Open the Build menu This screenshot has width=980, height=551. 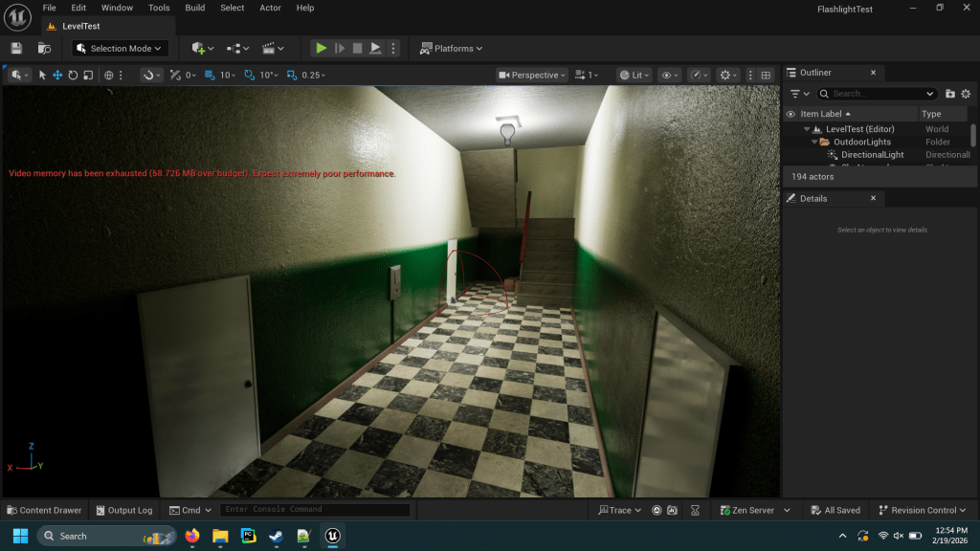[194, 8]
